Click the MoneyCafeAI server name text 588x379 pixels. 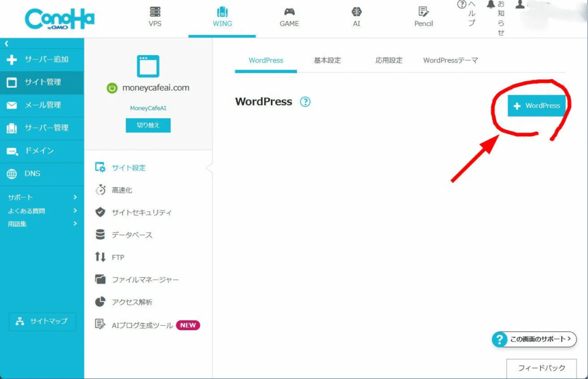[x=148, y=108]
